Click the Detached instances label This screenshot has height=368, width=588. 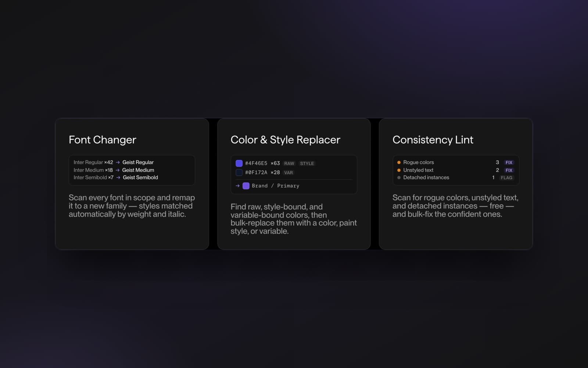tap(426, 177)
